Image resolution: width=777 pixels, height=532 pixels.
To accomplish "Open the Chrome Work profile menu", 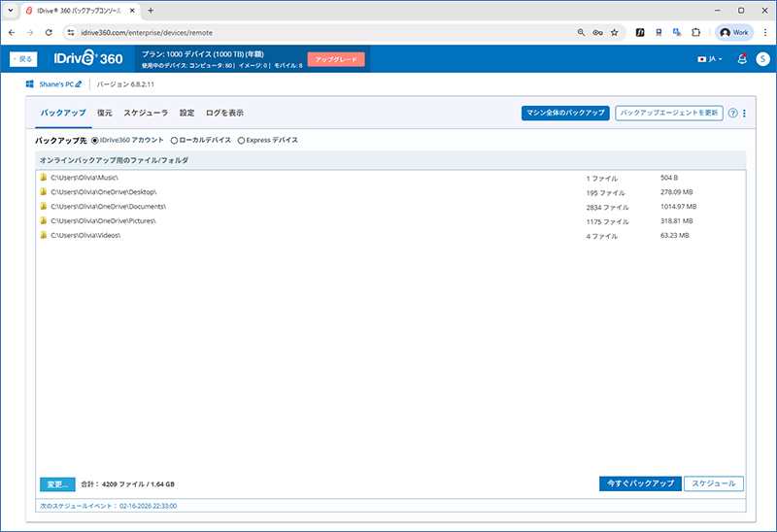I will 734,32.
